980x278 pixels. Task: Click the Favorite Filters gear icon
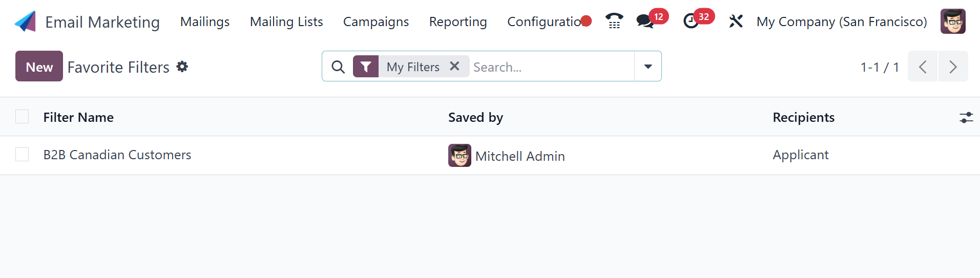182,67
